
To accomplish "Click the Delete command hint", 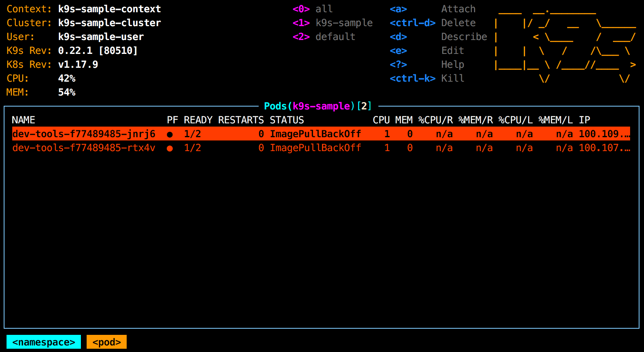I will (458, 23).
